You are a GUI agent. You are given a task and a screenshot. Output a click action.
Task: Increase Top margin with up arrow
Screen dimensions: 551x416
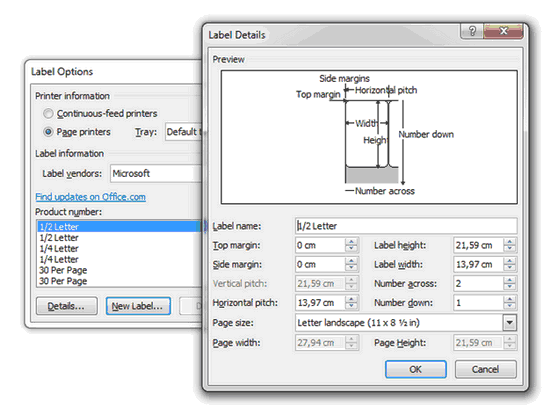(351, 241)
